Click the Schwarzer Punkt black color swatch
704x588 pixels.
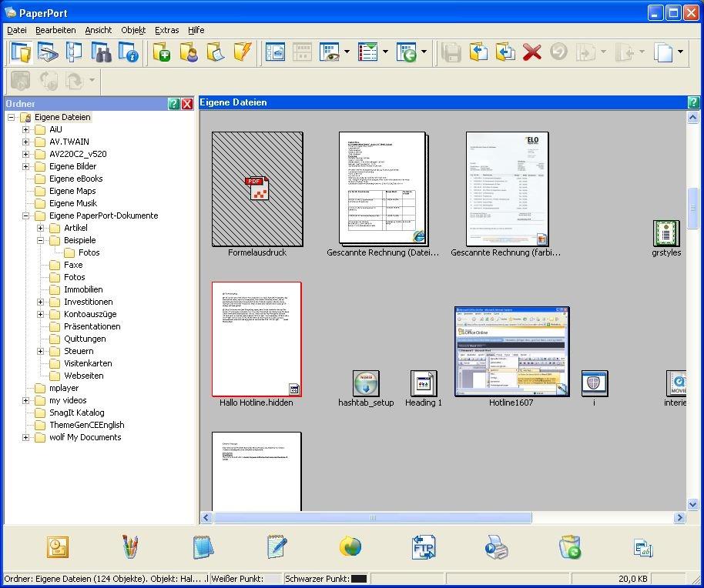[x=358, y=579]
